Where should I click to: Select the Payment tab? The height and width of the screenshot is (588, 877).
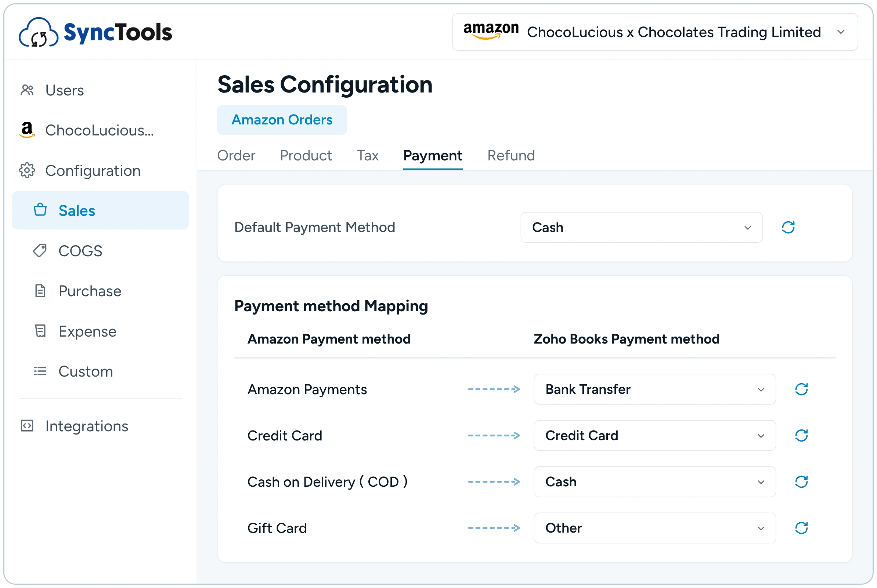(433, 156)
